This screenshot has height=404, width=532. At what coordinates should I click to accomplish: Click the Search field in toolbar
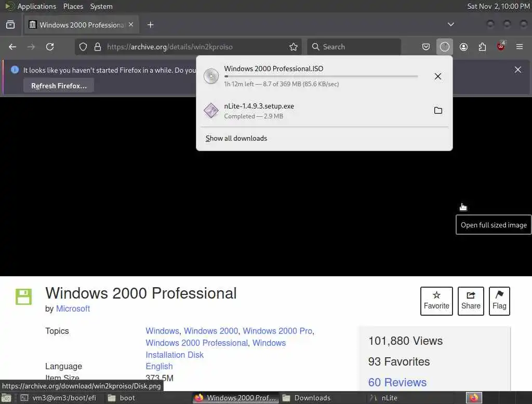click(354, 47)
